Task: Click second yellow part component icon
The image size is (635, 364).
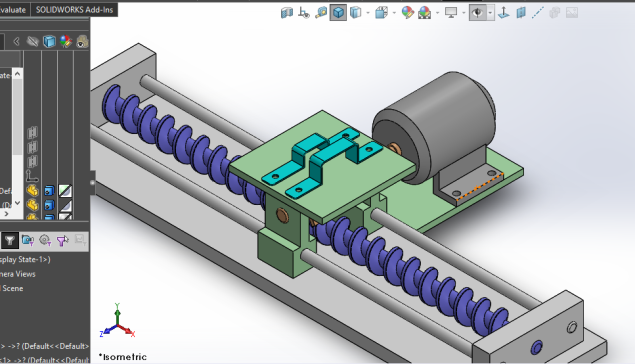Action: [x=32, y=205]
